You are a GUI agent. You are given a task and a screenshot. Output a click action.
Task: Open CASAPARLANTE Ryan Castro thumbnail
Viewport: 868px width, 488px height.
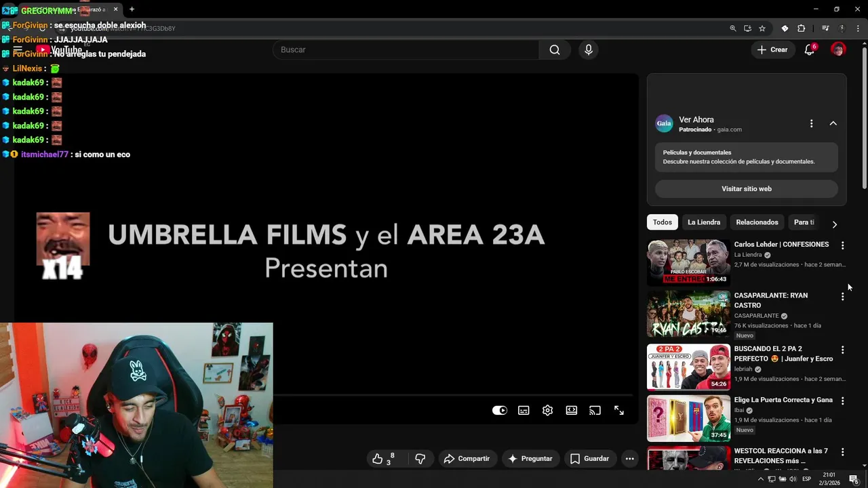[x=688, y=313]
